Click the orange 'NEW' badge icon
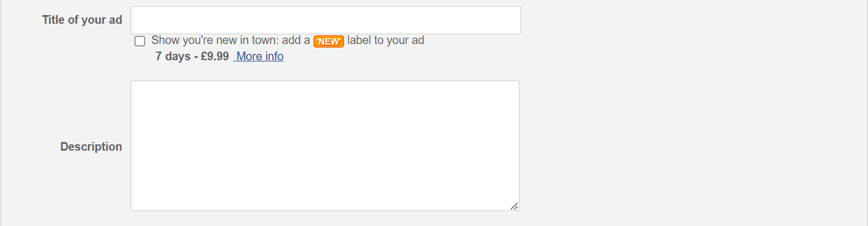Screen dimensions: 868x226 click(x=328, y=41)
